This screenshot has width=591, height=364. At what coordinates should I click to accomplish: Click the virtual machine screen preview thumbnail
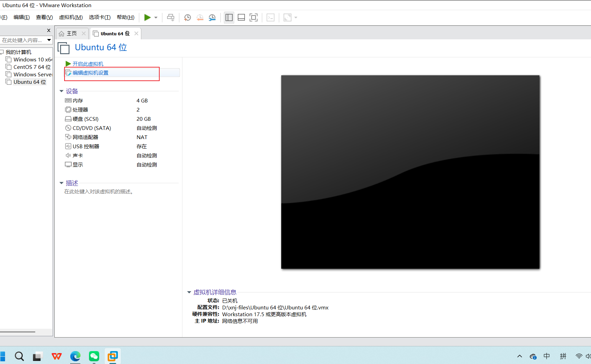click(410, 172)
